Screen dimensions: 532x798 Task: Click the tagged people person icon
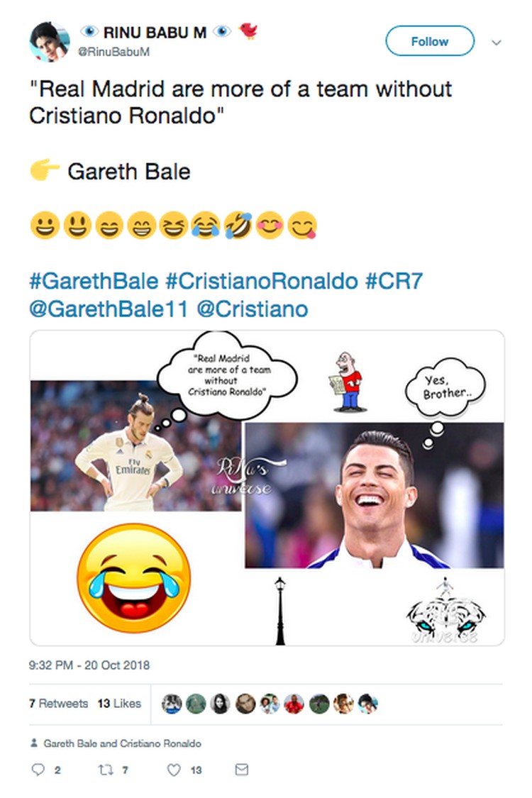point(34,743)
